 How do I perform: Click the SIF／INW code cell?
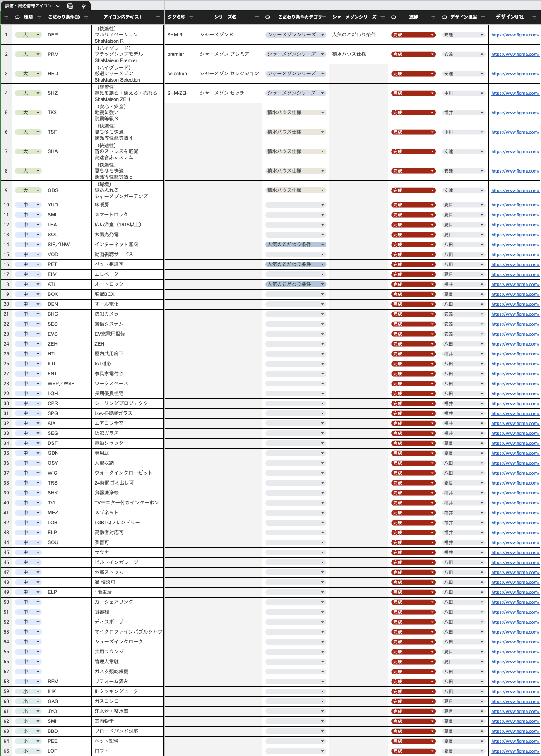(68, 245)
